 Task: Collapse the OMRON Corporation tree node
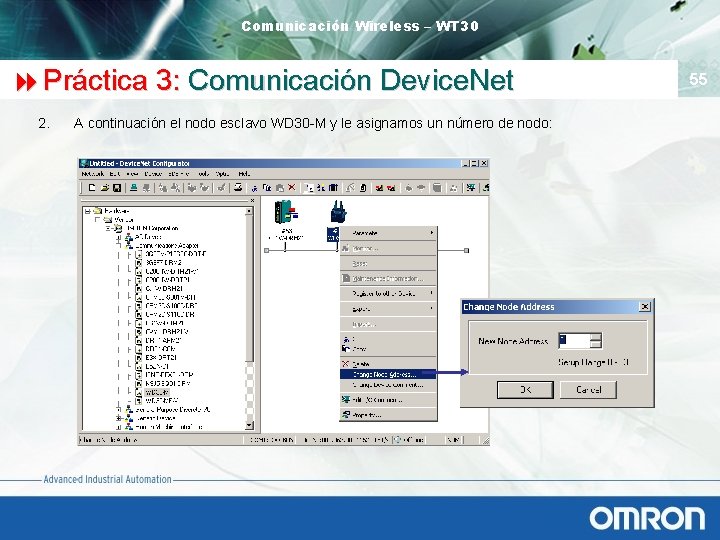pyautogui.click(x=109, y=228)
